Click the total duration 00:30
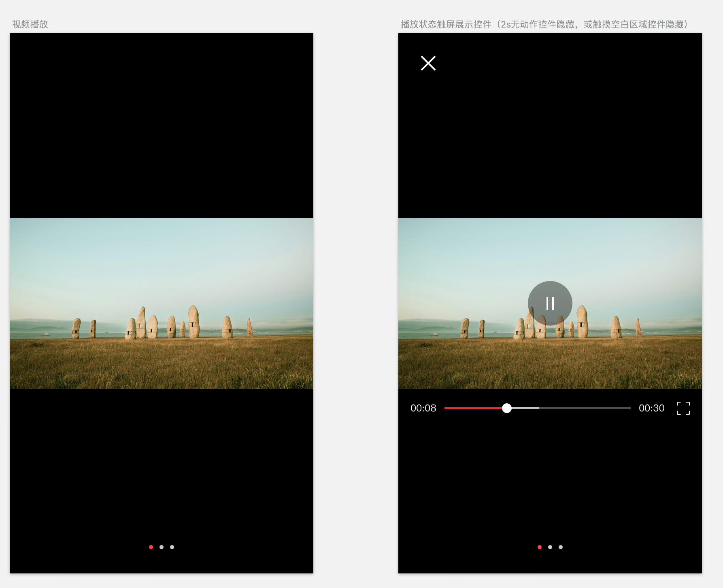Screen dimensions: 723x588 coord(652,408)
